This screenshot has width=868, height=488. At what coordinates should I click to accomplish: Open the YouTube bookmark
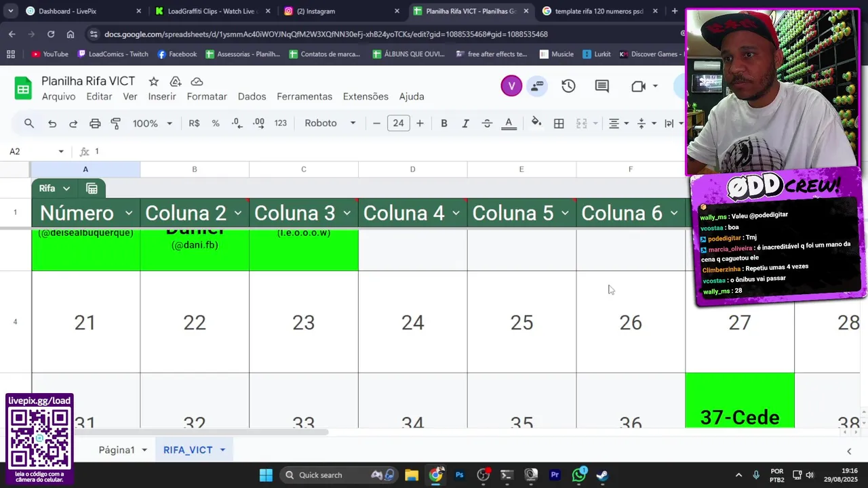pyautogui.click(x=50, y=54)
